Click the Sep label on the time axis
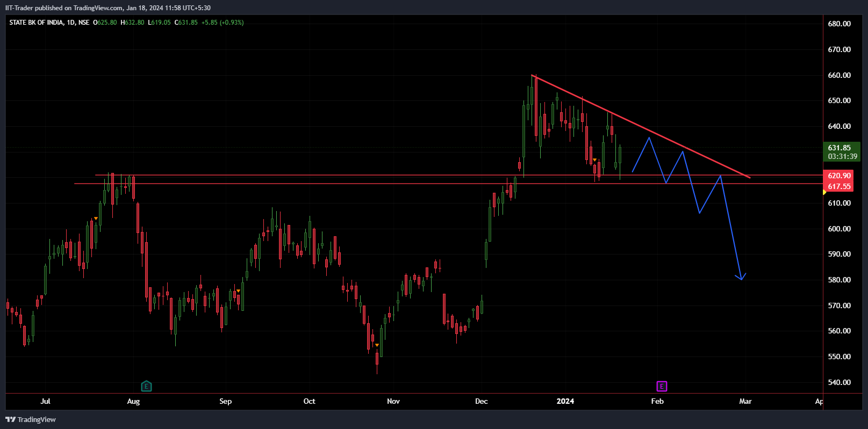Screen dimensions: 868x429 (x=226, y=401)
